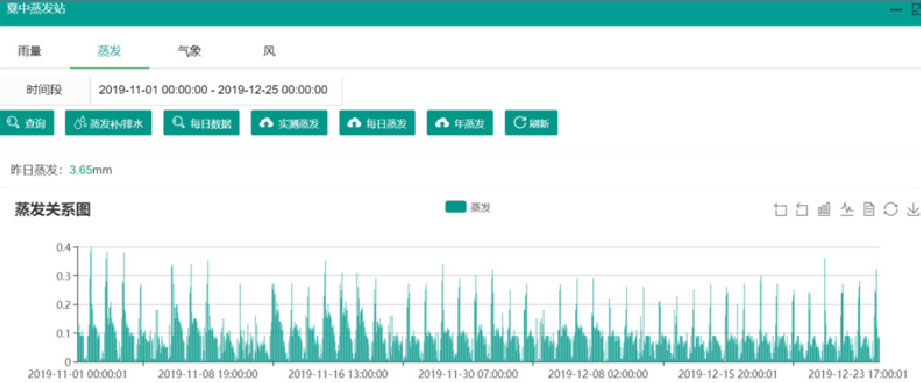Click axis label 2019-11-16 13:00:00
The width and height of the screenshot is (921, 383).
[x=338, y=374]
